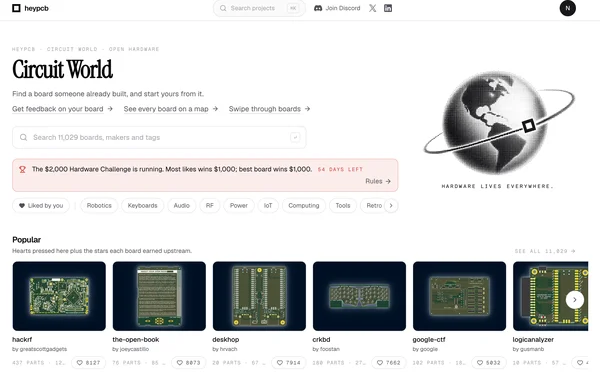This screenshot has width=600, height=380.
Task: Click the crkbd title text
Action: click(x=321, y=339)
